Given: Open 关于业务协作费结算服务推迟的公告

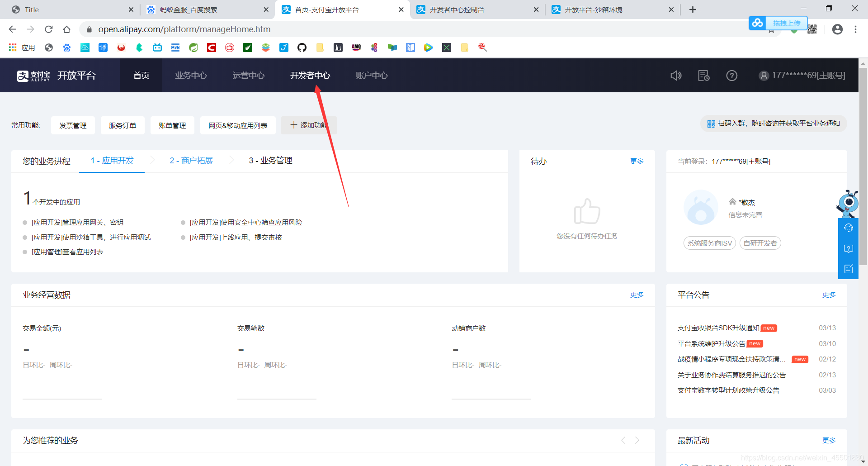Looking at the screenshot, I should 731,375.
